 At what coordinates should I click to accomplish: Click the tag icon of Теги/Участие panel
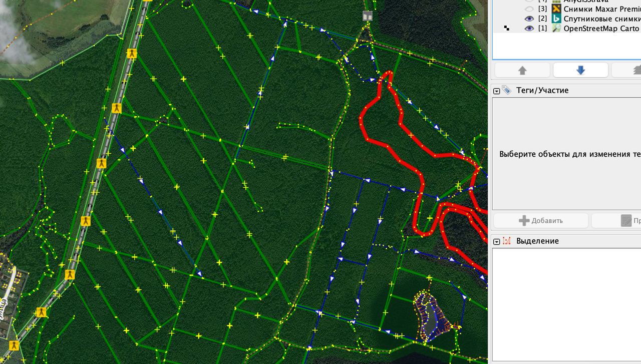tap(507, 90)
